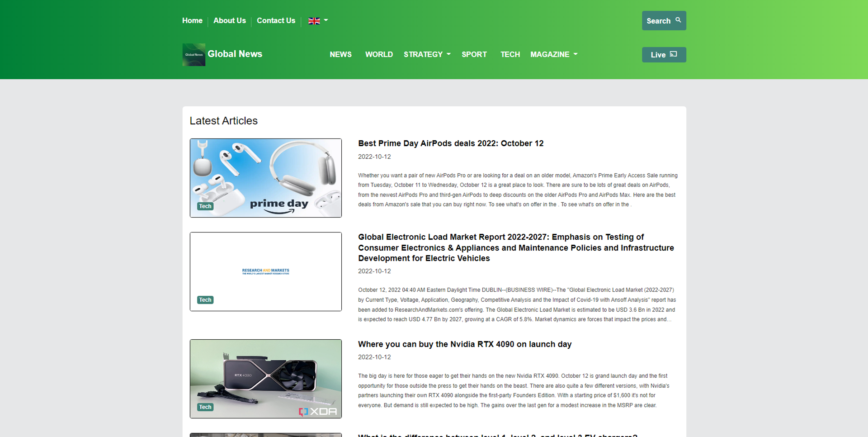Image resolution: width=868 pixels, height=437 pixels.
Task: Click the RTX 4090 graphics card thumbnail
Action: click(x=266, y=379)
